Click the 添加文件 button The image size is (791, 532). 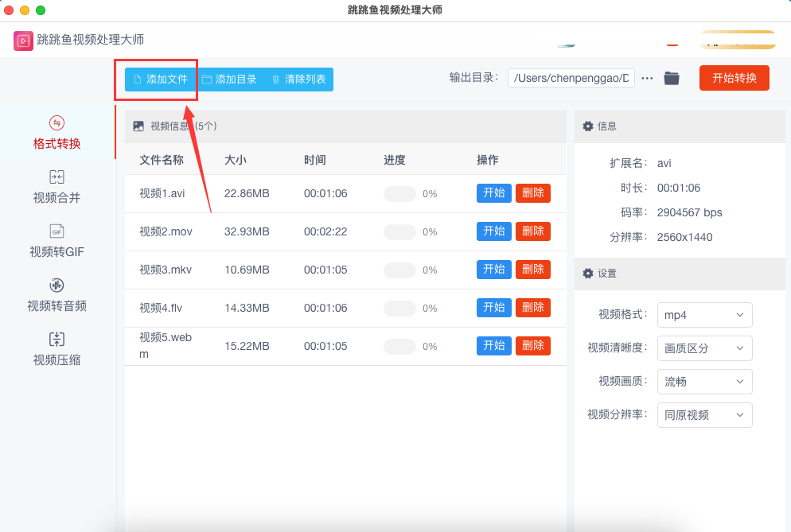161,80
